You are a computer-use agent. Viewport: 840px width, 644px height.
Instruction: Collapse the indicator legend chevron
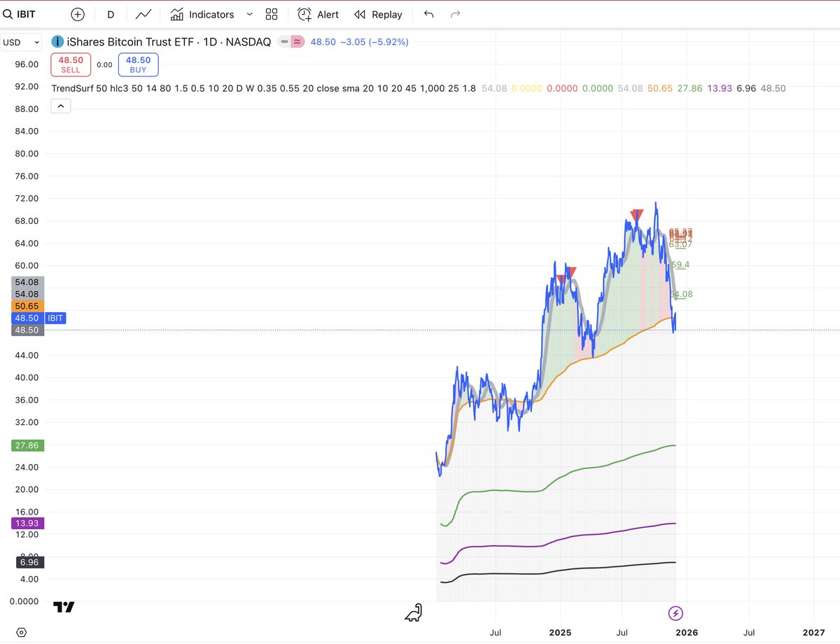tap(59, 106)
